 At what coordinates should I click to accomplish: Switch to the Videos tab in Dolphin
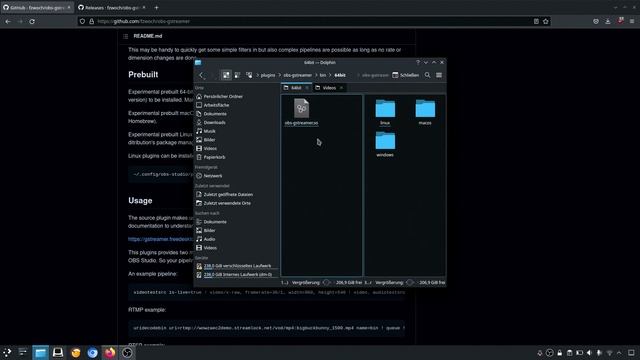(x=329, y=88)
